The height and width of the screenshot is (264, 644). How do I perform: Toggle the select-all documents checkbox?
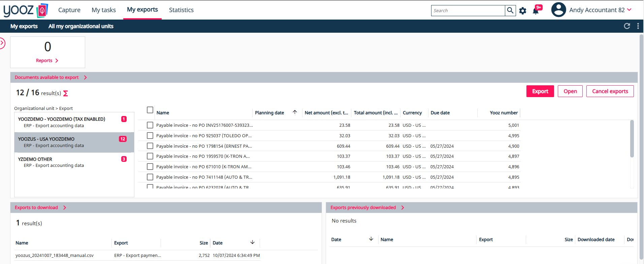pyautogui.click(x=150, y=110)
